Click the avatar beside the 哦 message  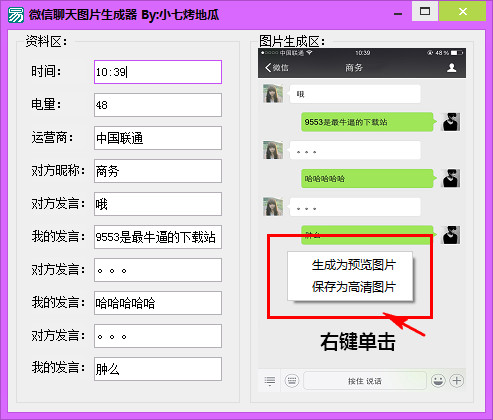click(273, 94)
